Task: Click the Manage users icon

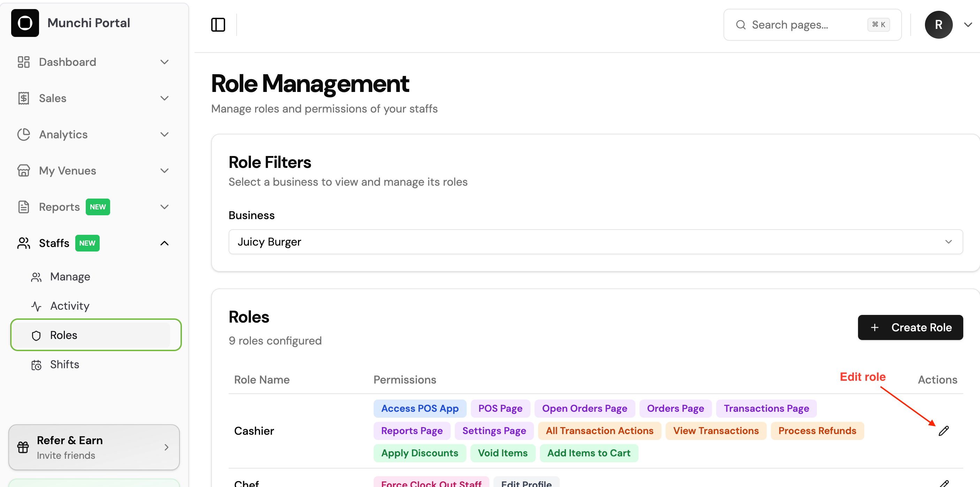Action: pos(36,277)
